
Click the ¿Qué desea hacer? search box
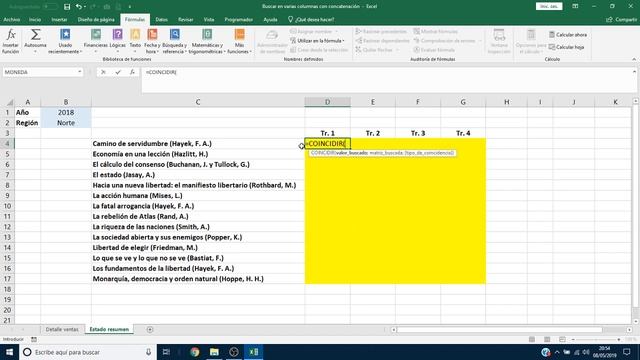311,20
